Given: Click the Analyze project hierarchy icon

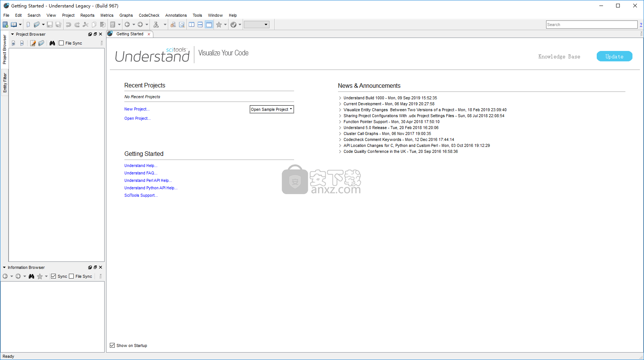Looking at the screenshot, I should pos(156,25).
